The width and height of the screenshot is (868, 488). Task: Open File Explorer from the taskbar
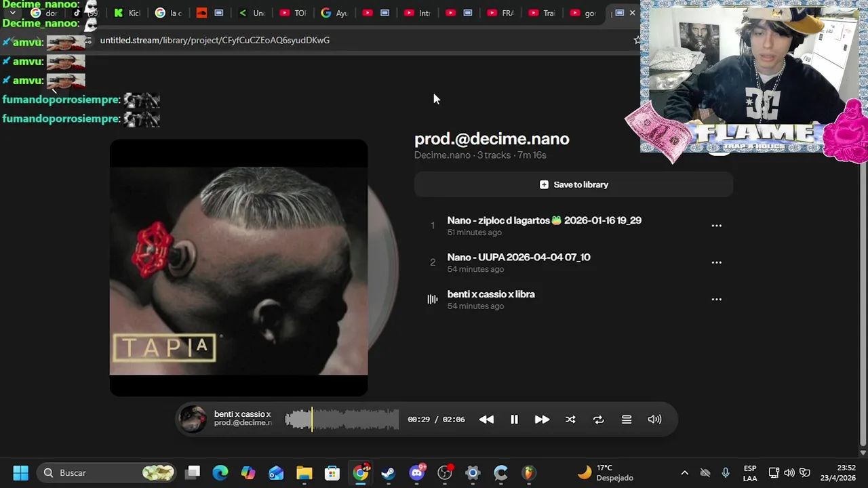pos(304,472)
